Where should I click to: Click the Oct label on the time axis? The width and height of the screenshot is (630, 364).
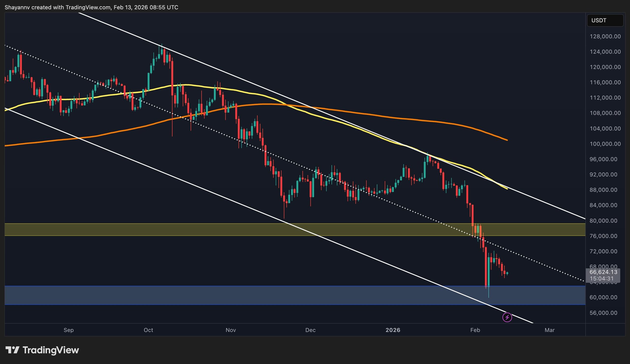coord(148,330)
